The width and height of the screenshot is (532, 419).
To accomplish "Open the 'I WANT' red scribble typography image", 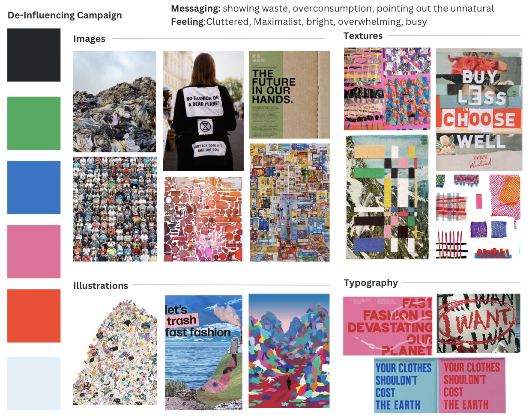I will pyautogui.click(x=478, y=323).
